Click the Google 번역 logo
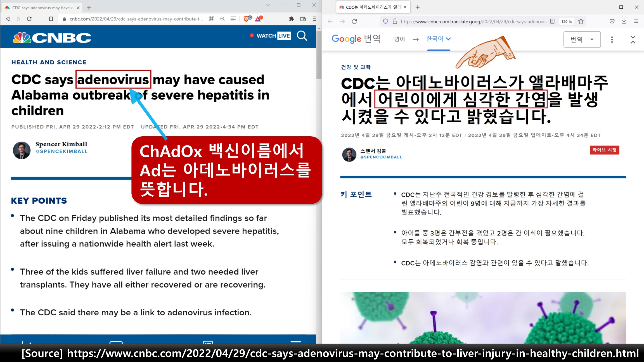644x362 pixels. point(356,39)
